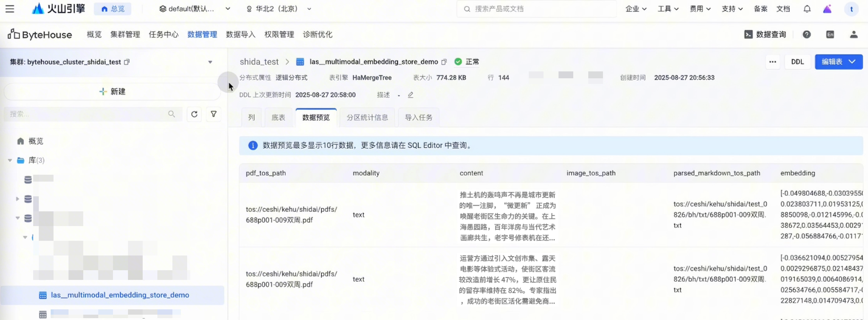This screenshot has height=320, width=868.
Task: Switch to the 底表 tab
Action: click(x=278, y=118)
